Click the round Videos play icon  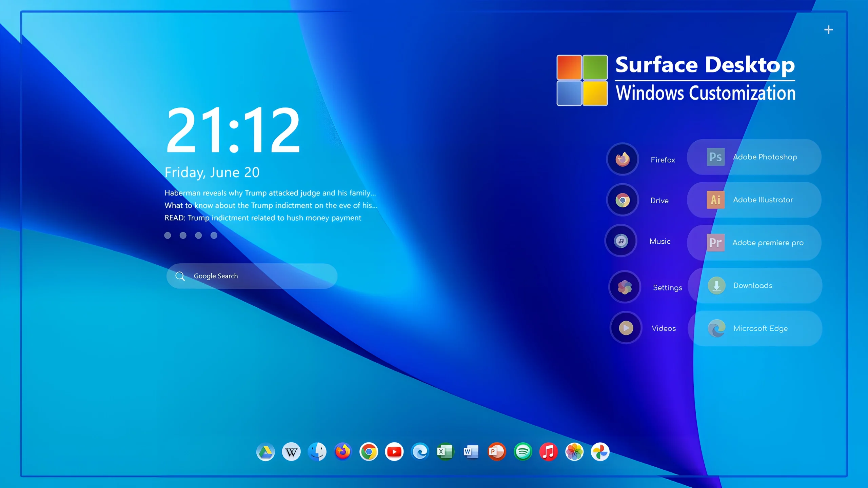pyautogui.click(x=626, y=328)
